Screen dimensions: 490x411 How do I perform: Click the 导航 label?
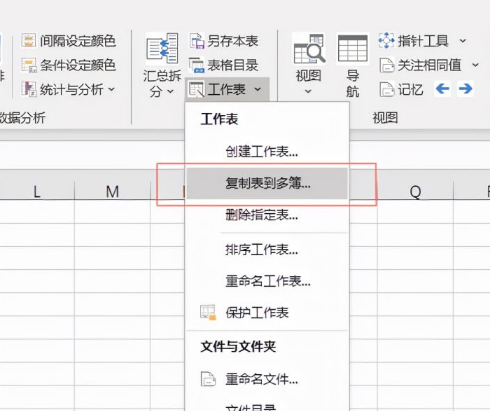click(353, 83)
